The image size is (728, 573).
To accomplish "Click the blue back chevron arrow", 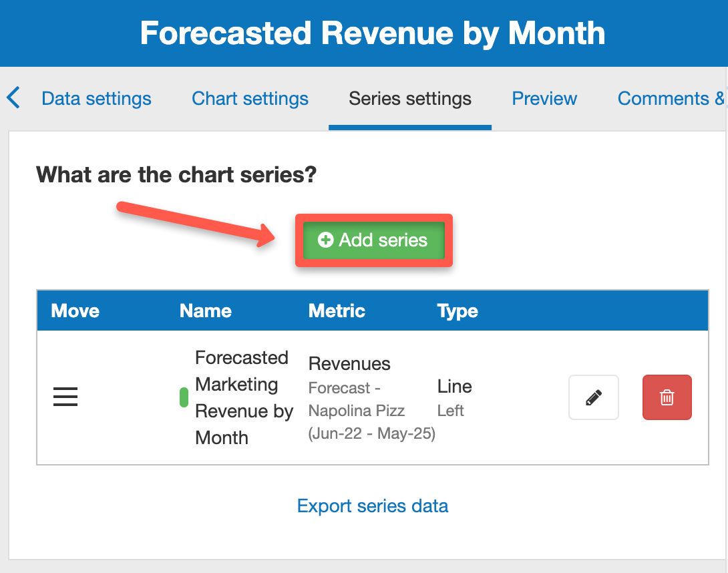I will (14, 98).
